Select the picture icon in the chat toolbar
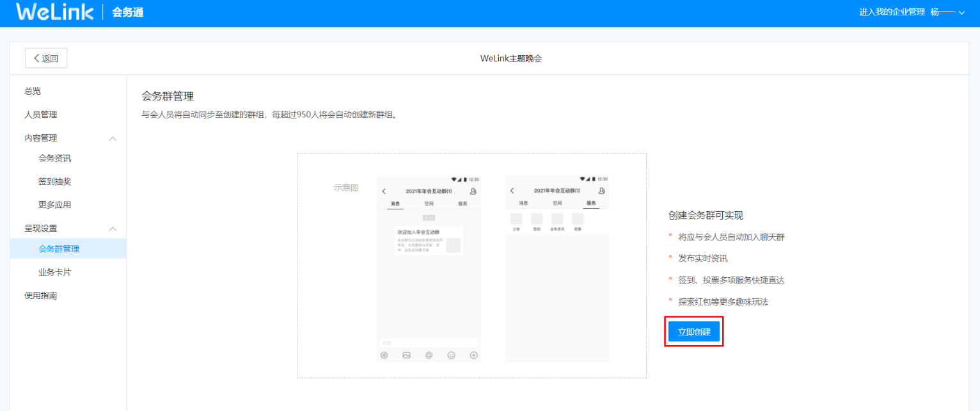This screenshot has width=980, height=411. pyautogui.click(x=406, y=355)
